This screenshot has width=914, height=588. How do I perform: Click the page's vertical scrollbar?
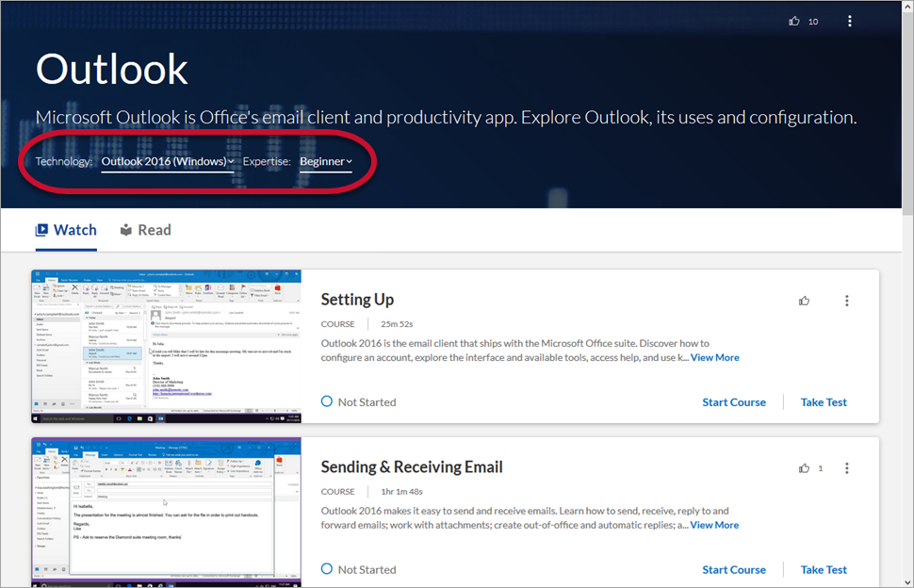click(x=906, y=283)
